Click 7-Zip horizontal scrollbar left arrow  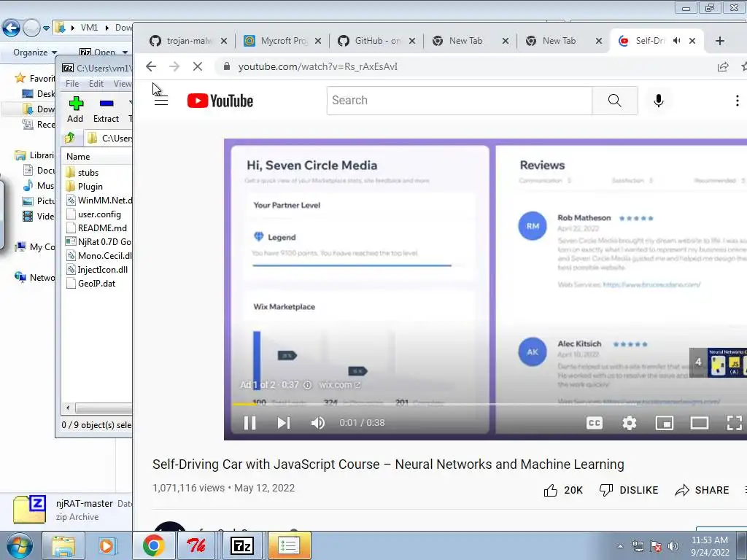tap(68, 408)
